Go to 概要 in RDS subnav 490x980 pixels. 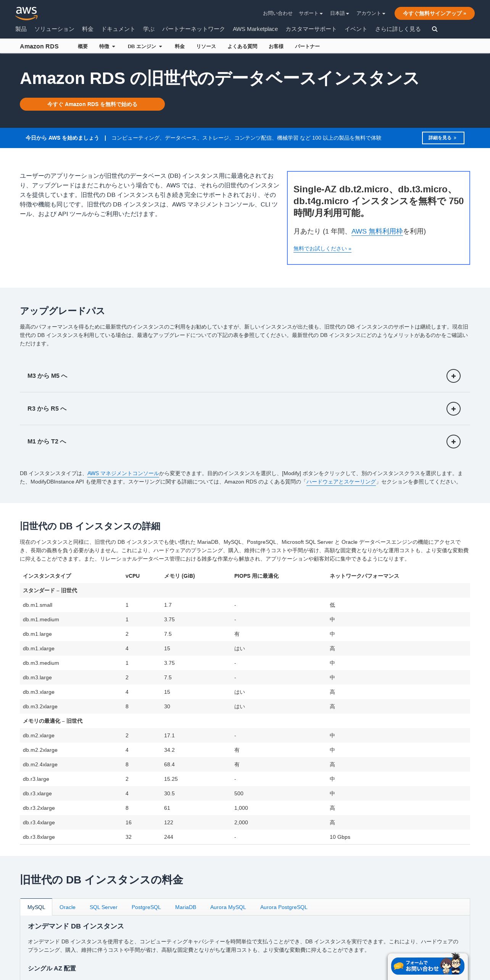[83, 46]
